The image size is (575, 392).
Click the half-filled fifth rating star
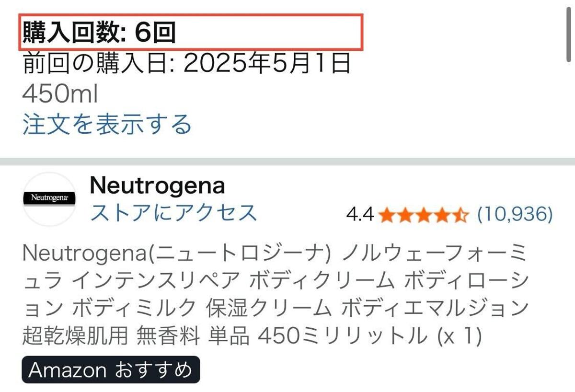[459, 216]
